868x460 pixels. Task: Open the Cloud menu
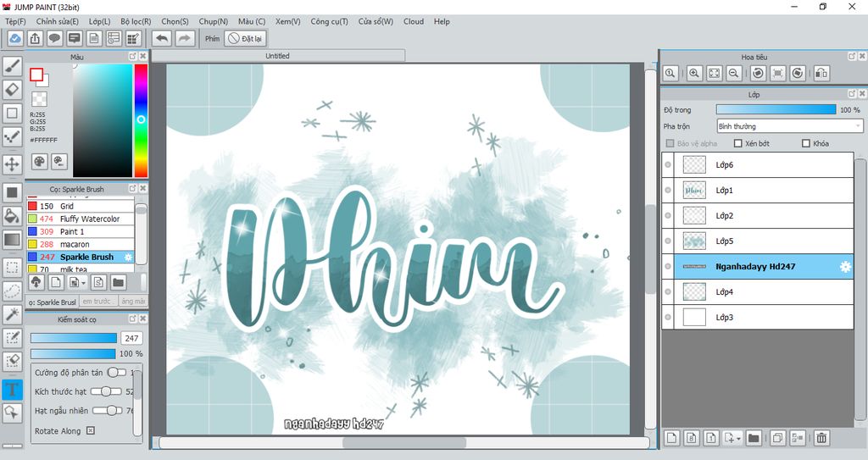coord(414,21)
